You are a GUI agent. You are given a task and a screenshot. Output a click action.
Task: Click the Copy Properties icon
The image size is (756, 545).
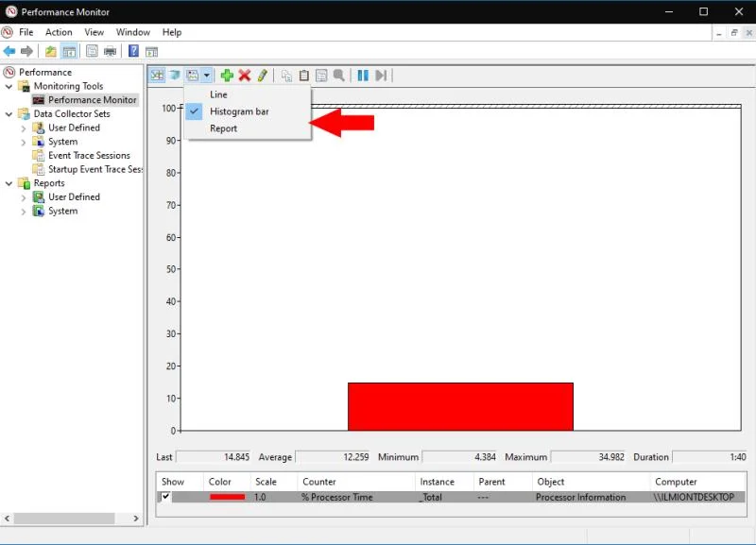point(286,76)
